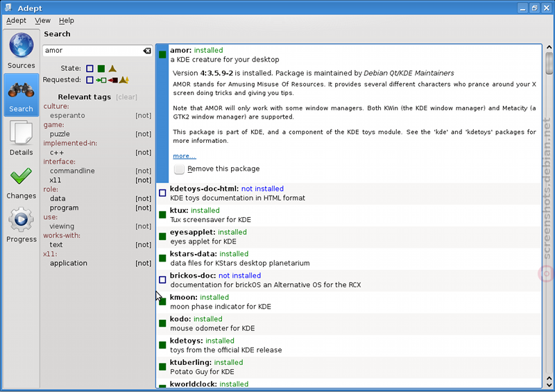Exclude the puzzle tag with [not]
555x392 pixels.
click(x=144, y=134)
